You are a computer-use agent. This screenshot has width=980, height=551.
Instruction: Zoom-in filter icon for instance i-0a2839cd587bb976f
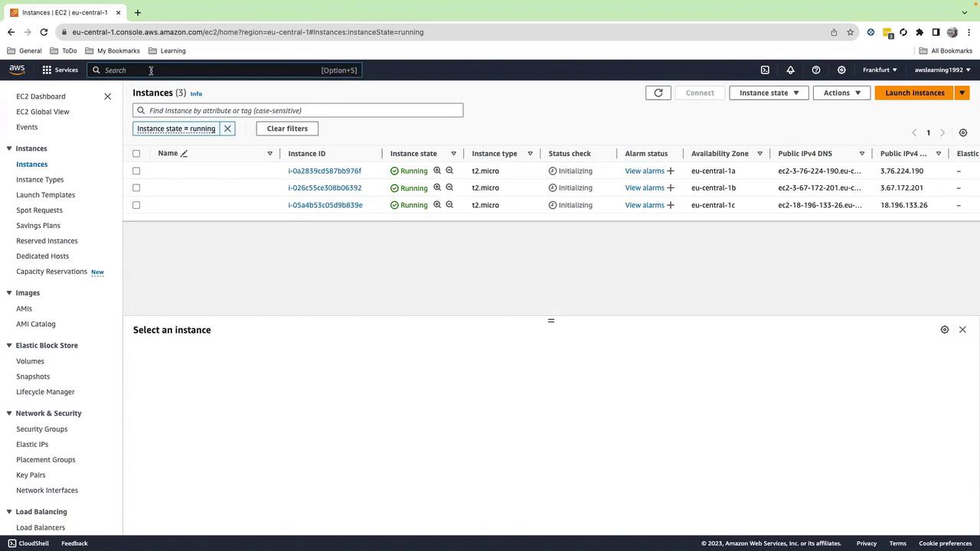click(437, 171)
